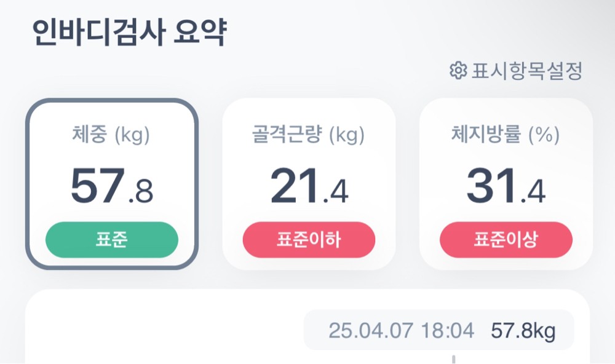Open the 표시항목설정 text link
615x364 pixels.
526,71
